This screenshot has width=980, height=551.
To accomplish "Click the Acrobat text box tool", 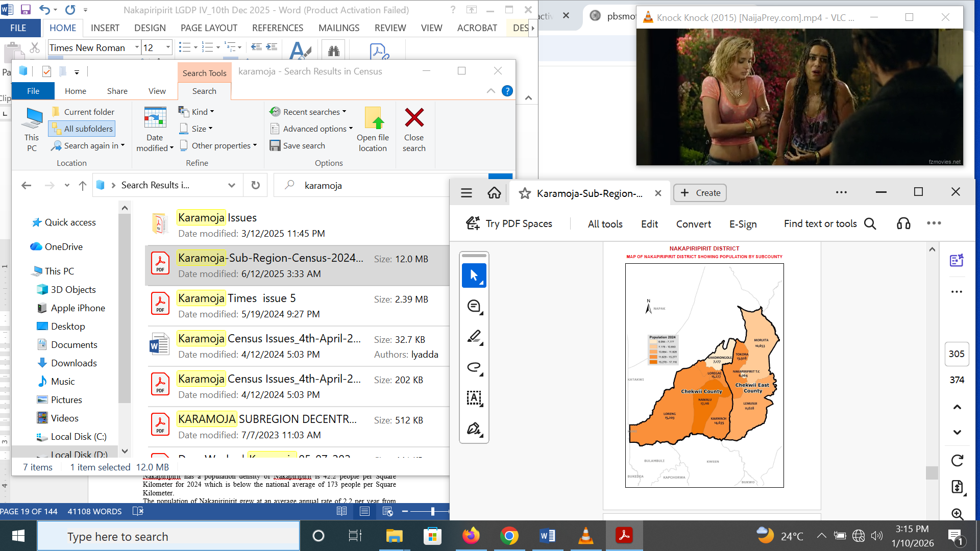I will (474, 398).
